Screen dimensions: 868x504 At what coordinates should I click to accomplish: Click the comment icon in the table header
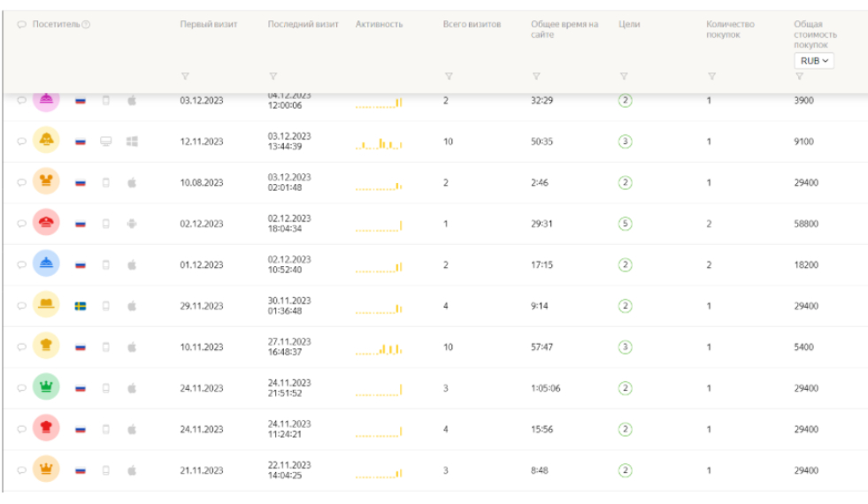pyautogui.click(x=21, y=23)
